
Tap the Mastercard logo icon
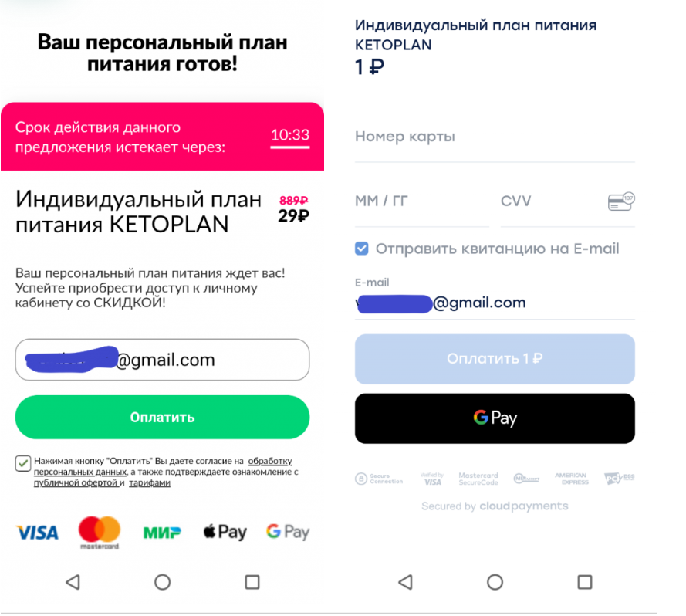100,533
